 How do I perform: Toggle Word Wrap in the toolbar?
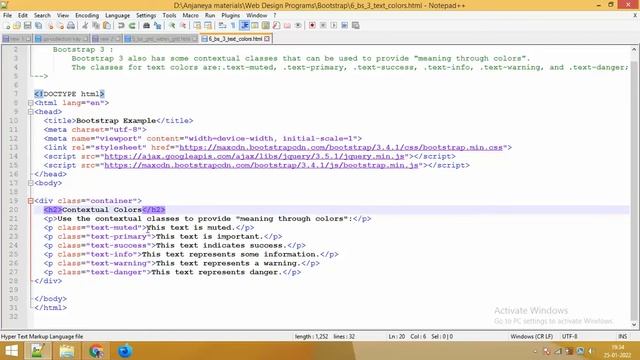[222, 26]
